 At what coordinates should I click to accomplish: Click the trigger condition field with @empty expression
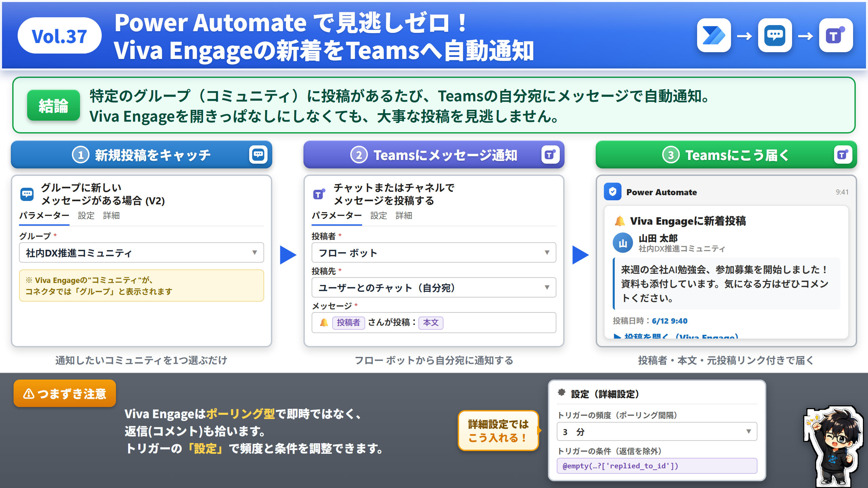coord(657,466)
